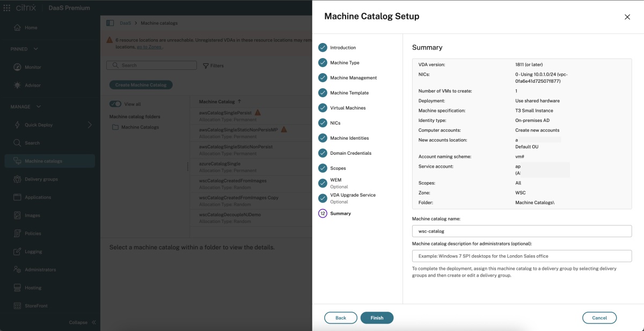
Task: Select wscCatalogDecoupleNJDemo row
Action: pyautogui.click(x=251, y=218)
